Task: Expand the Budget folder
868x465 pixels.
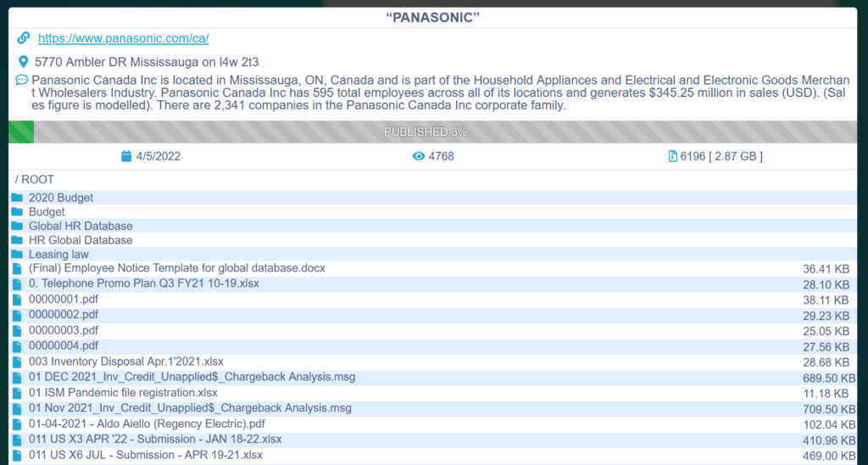Action: pos(47,212)
